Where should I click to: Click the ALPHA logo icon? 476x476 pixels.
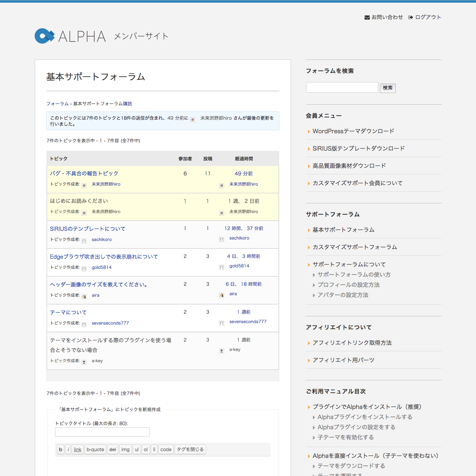point(44,36)
